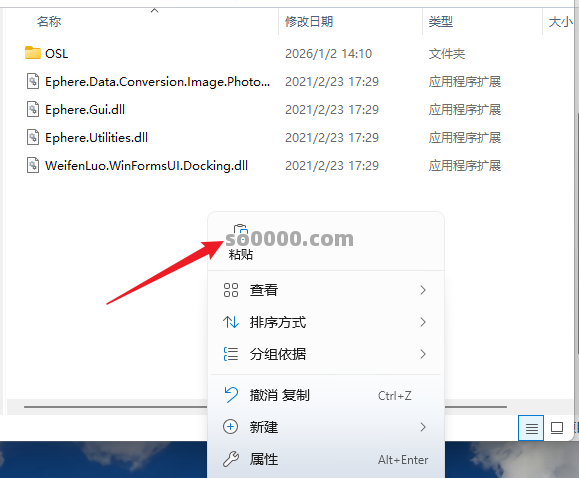Expand chevron beside 分组依据
This screenshot has width=579, height=478.
click(423, 354)
